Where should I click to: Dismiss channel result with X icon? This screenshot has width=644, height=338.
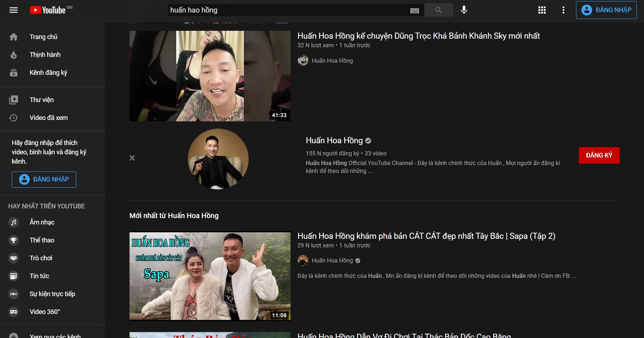pyautogui.click(x=132, y=158)
